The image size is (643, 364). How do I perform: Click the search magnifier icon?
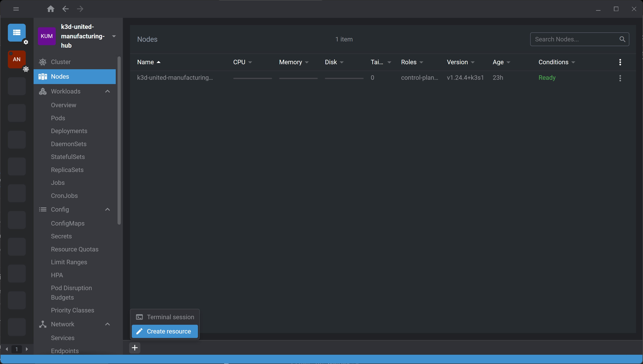[622, 39]
